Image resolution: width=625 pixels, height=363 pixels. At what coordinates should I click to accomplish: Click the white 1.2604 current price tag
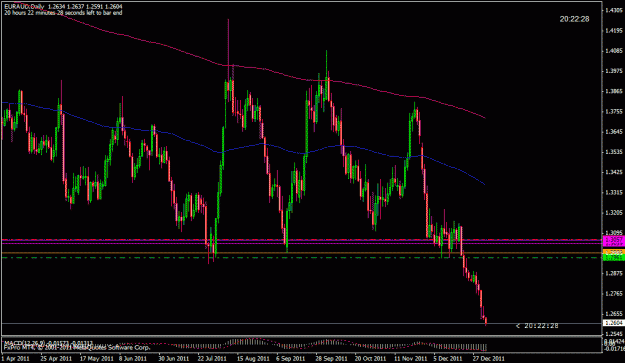pyautogui.click(x=614, y=323)
